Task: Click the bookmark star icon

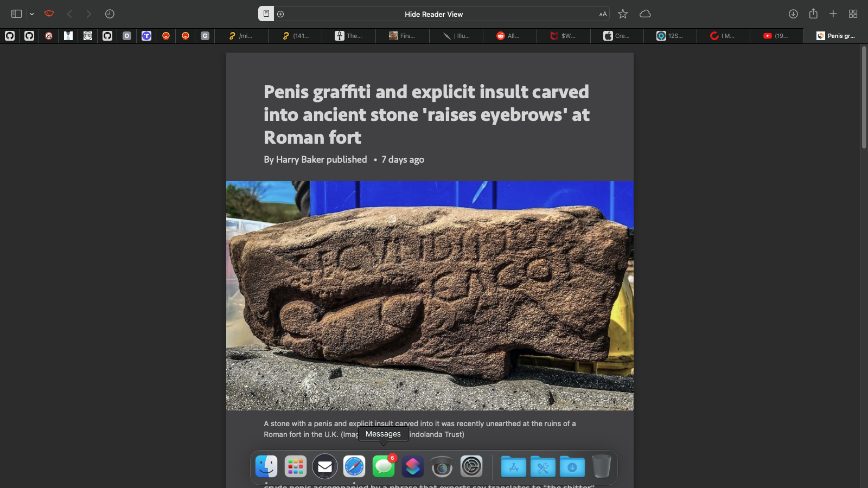Action: click(x=623, y=14)
